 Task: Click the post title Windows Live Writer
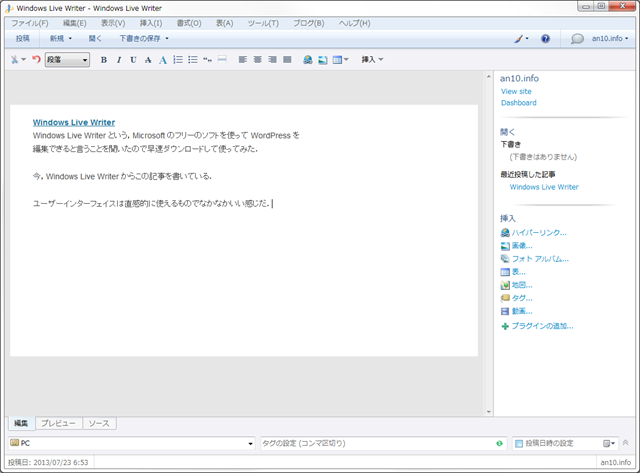coord(74,122)
